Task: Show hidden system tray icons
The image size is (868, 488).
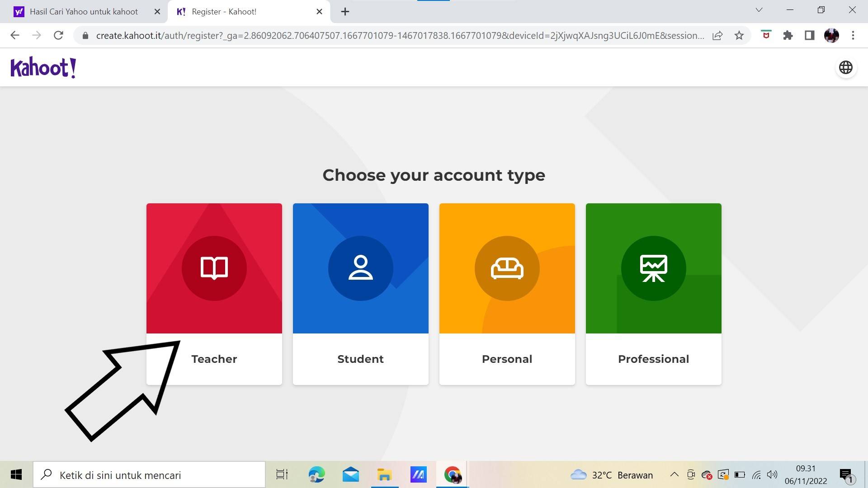Action: click(x=674, y=474)
